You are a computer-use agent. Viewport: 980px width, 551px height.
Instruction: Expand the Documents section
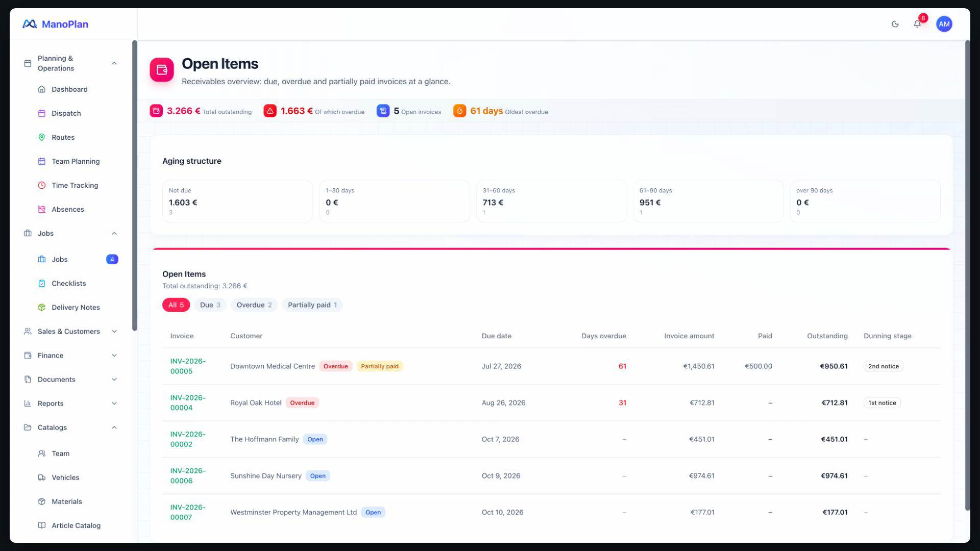[x=114, y=380]
